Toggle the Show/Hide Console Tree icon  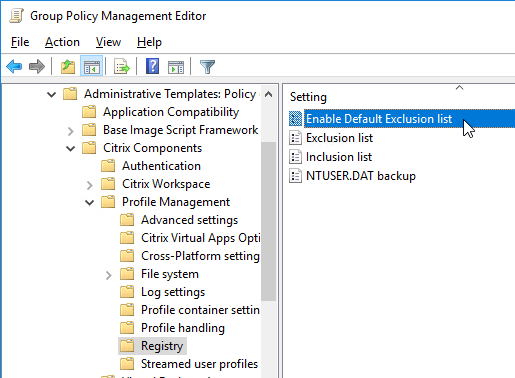pos(91,66)
